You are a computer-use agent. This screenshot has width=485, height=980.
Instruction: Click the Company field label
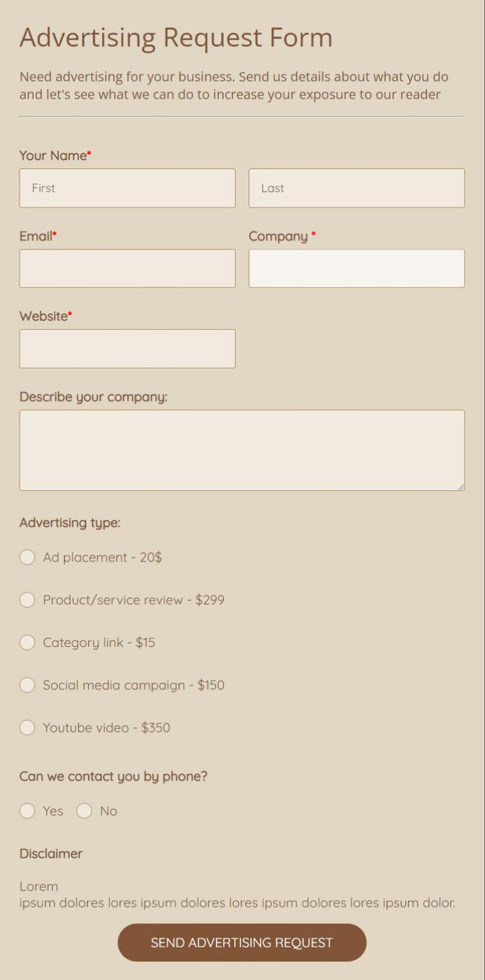278,236
